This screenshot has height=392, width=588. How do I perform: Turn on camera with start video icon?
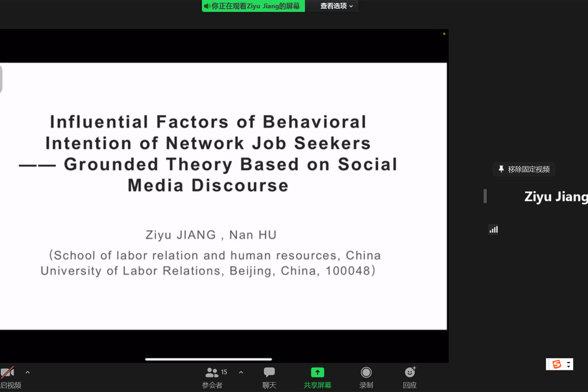[8, 373]
